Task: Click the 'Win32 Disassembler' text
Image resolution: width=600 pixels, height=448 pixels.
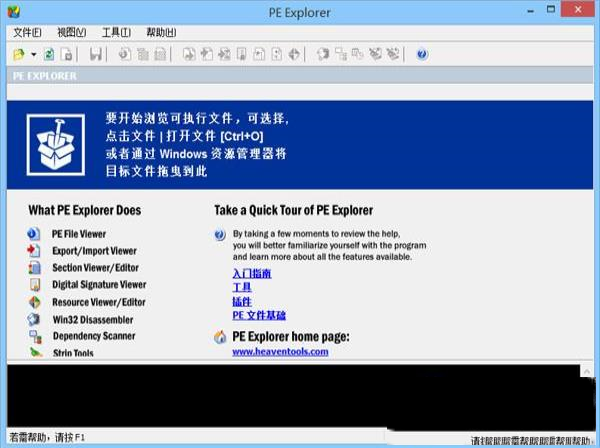Action: tap(93, 320)
